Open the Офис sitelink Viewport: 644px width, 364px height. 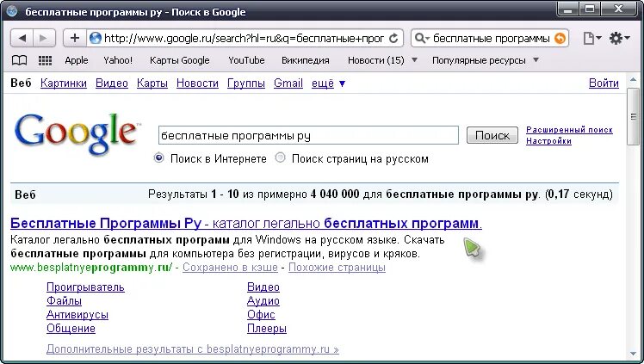(x=261, y=315)
